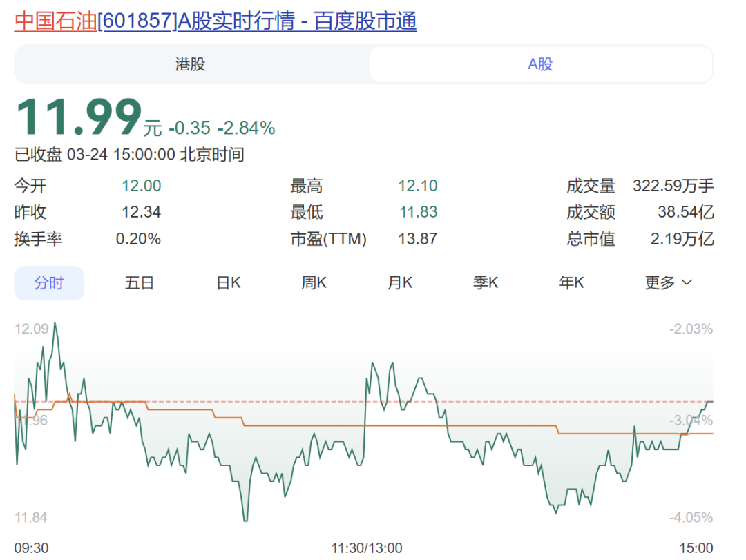This screenshot has height=560, width=746.
Task: Click the 成交量 volume value 322.59万手
Action: 673,186
